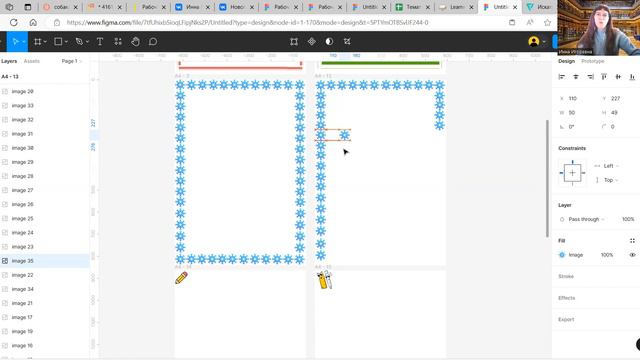Align selection right
The image size is (640, 360).
590,77
